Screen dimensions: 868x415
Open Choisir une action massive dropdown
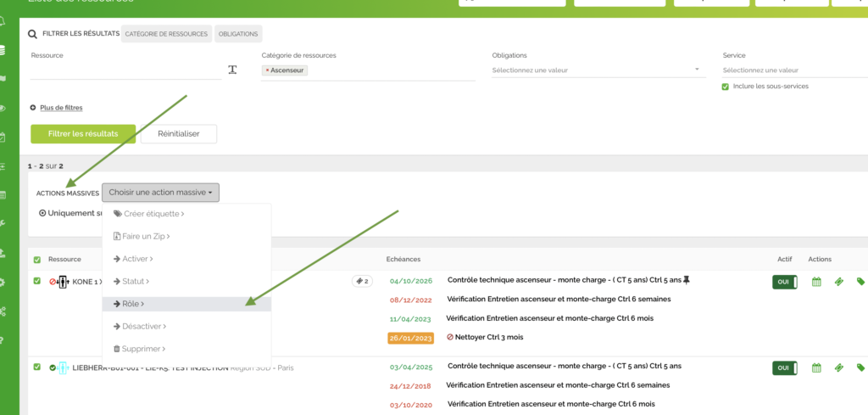[x=160, y=193]
